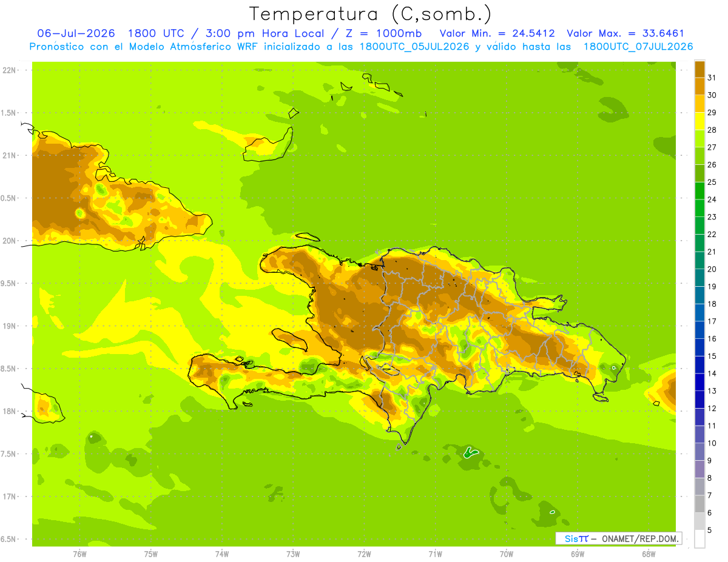Screen dimensions: 728x562
Task: Click the "76W" longitude axis label
Action: pos(79,554)
